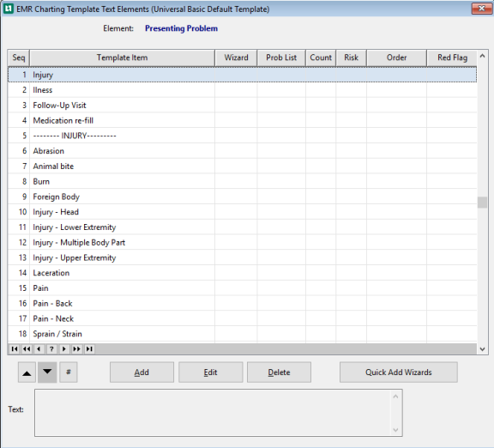Click the Template Item column header
Screen dimensions: 494x448
(123, 58)
